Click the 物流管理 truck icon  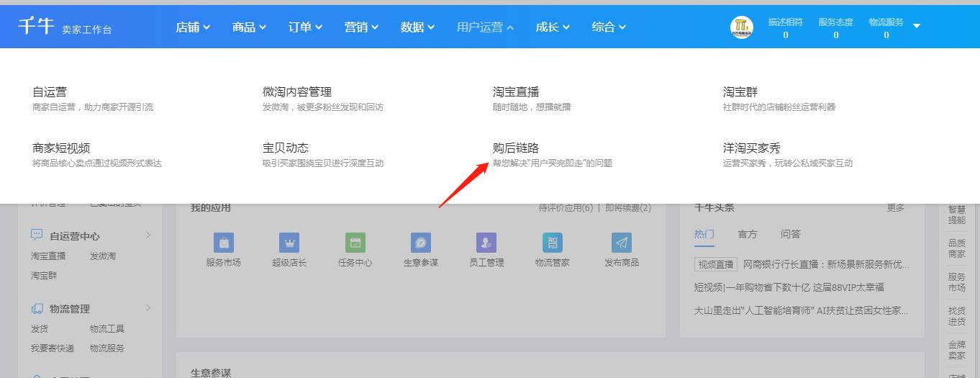pyautogui.click(x=37, y=308)
